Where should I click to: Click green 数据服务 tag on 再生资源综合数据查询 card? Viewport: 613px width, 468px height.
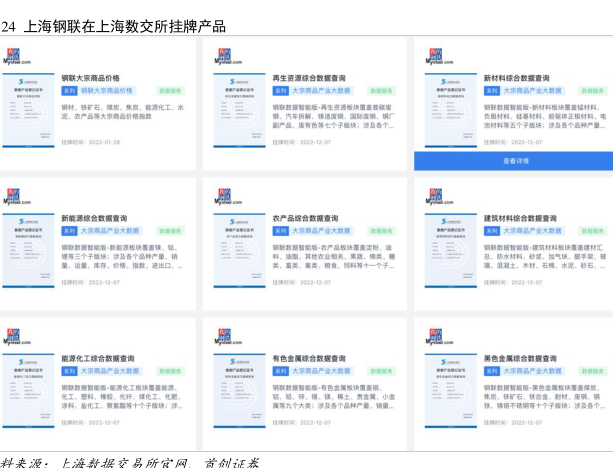382,91
